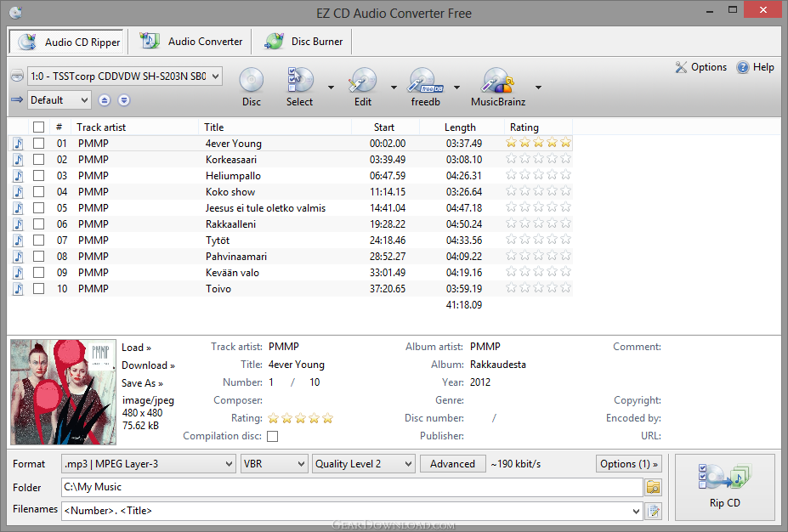This screenshot has height=532, width=788.
Task: Click the Download » cover art link
Action: coord(148,365)
